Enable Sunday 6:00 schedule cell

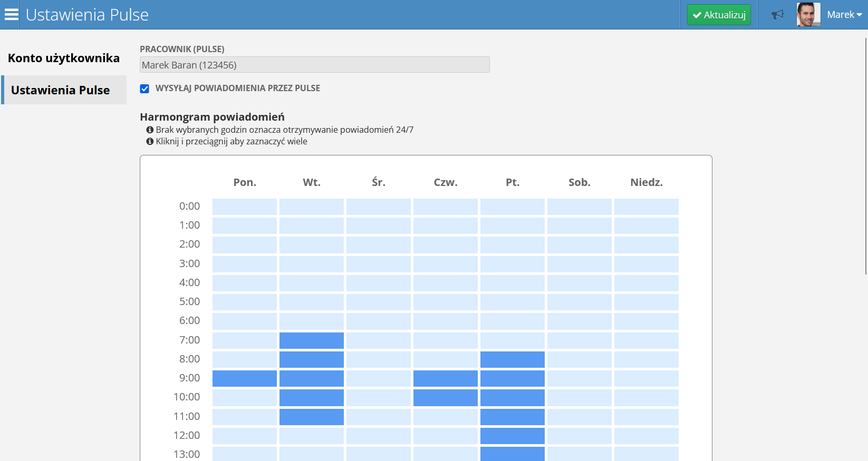pyautogui.click(x=647, y=321)
